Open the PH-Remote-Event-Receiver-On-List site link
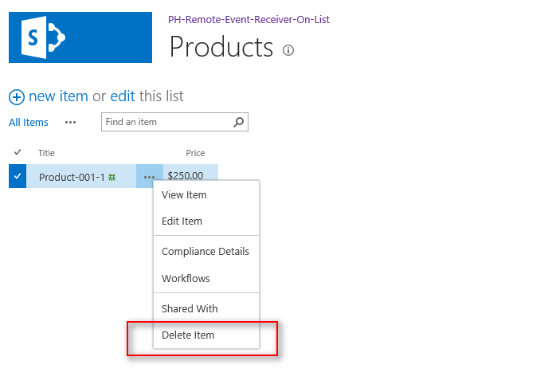This screenshot has width=548, height=392. (x=249, y=19)
